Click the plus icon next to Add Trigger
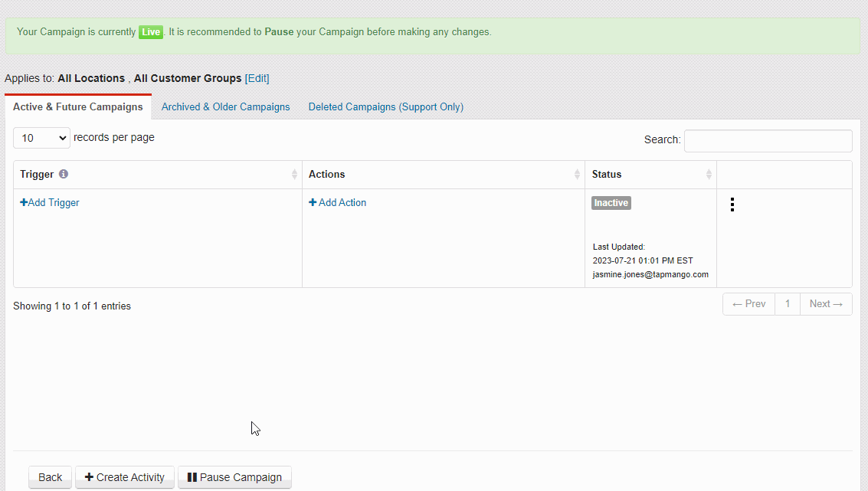Image resolution: width=868 pixels, height=491 pixels. (x=23, y=202)
